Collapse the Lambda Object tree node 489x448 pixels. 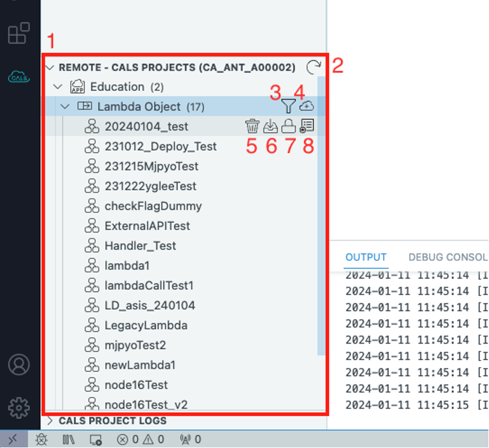click(x=65, y=107)
